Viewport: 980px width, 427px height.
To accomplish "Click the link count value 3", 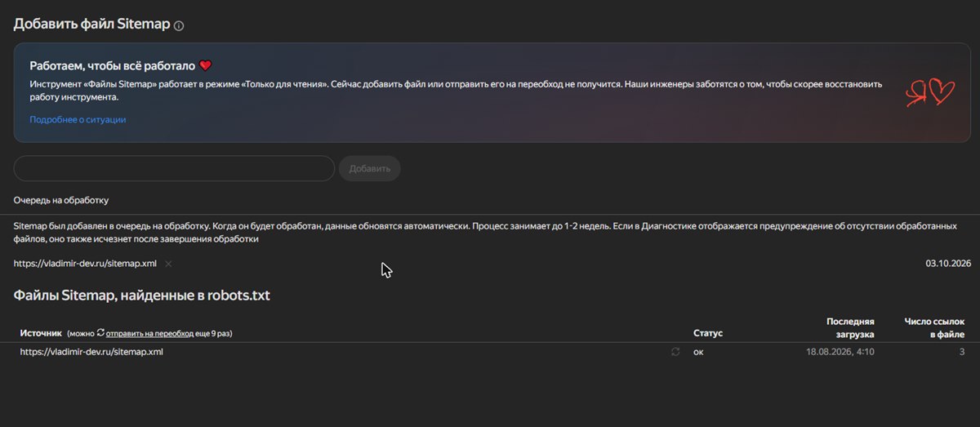I will [962, 352].
